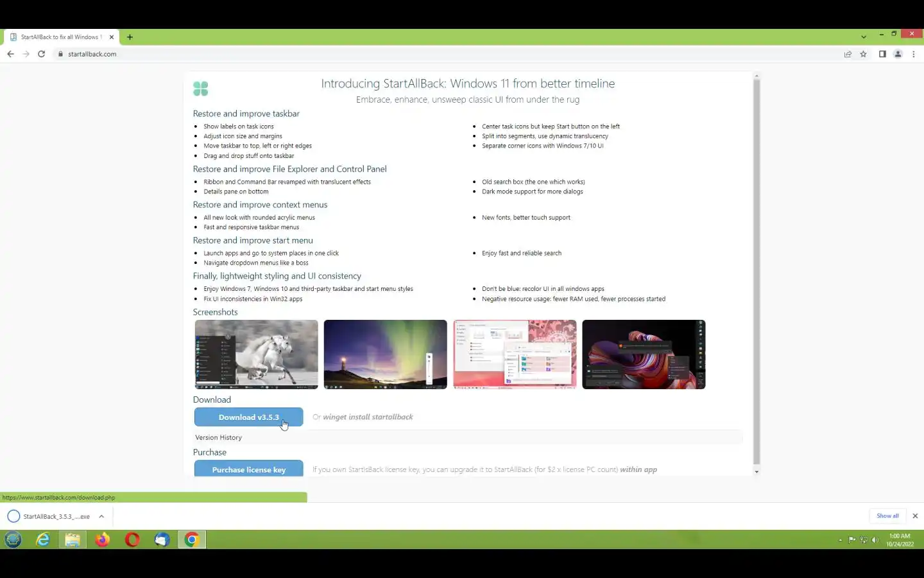
Task: Click 'Show labels on task icons' text
Action: (x=239, y=127)
